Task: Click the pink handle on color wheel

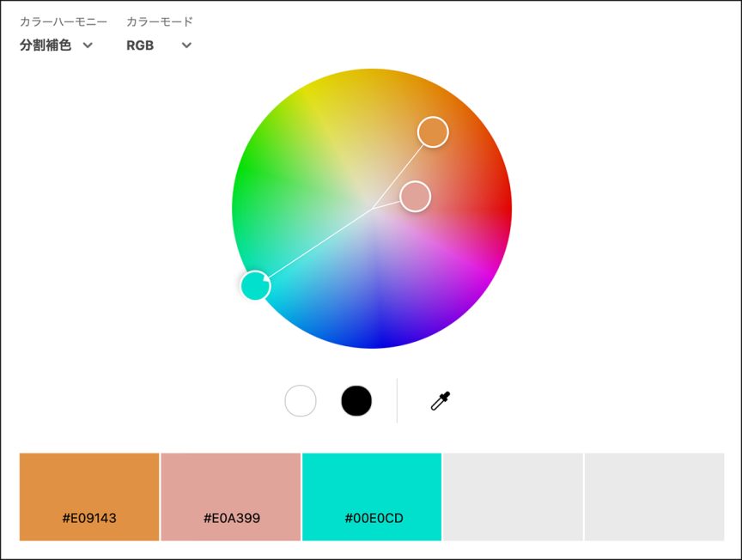Action: point(415,197)
